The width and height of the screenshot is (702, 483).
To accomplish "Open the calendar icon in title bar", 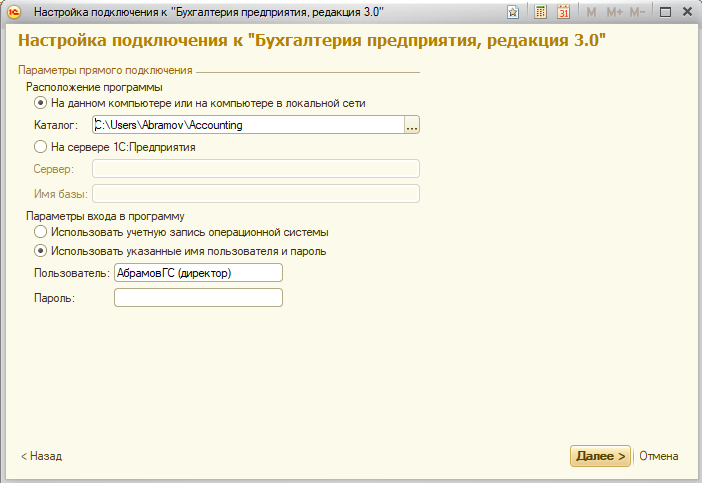I will click(564, 12).
